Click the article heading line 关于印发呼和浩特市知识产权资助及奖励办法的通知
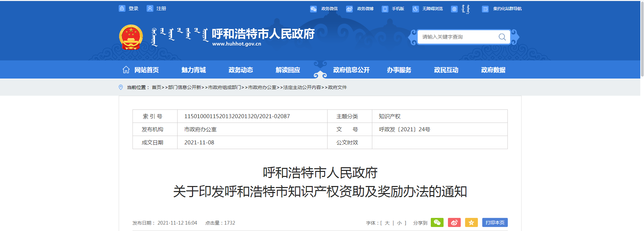 tap(320, 191)
